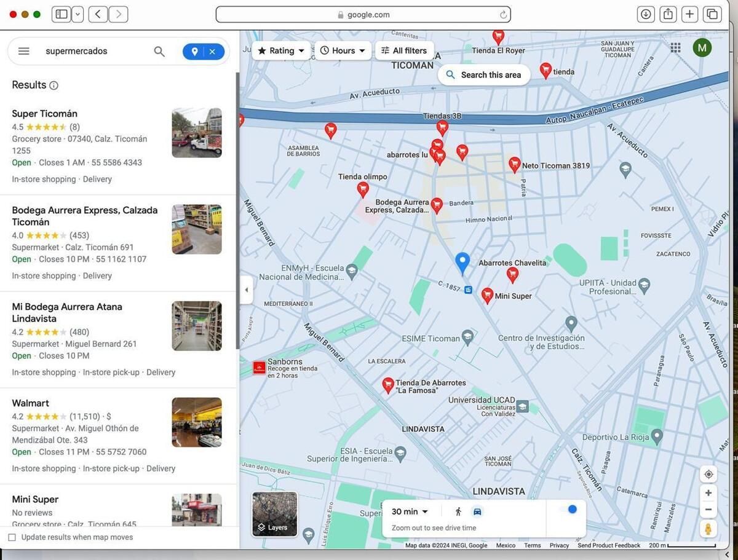Activate Street View pegman

708,529
